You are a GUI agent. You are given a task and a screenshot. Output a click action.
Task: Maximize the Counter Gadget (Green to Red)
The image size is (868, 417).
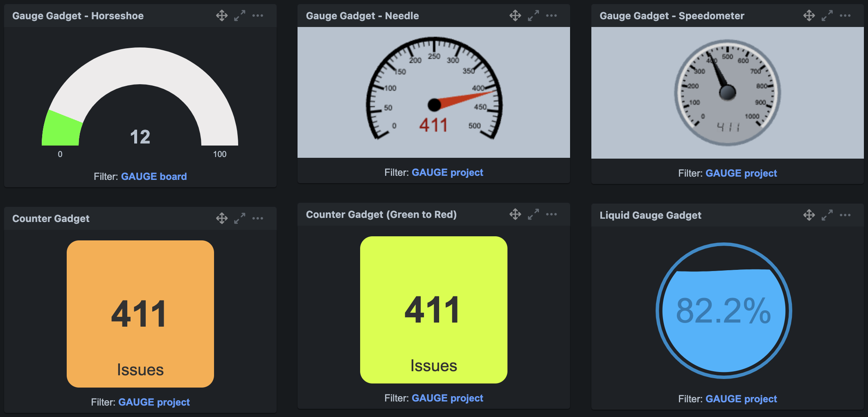coord(533,214)
